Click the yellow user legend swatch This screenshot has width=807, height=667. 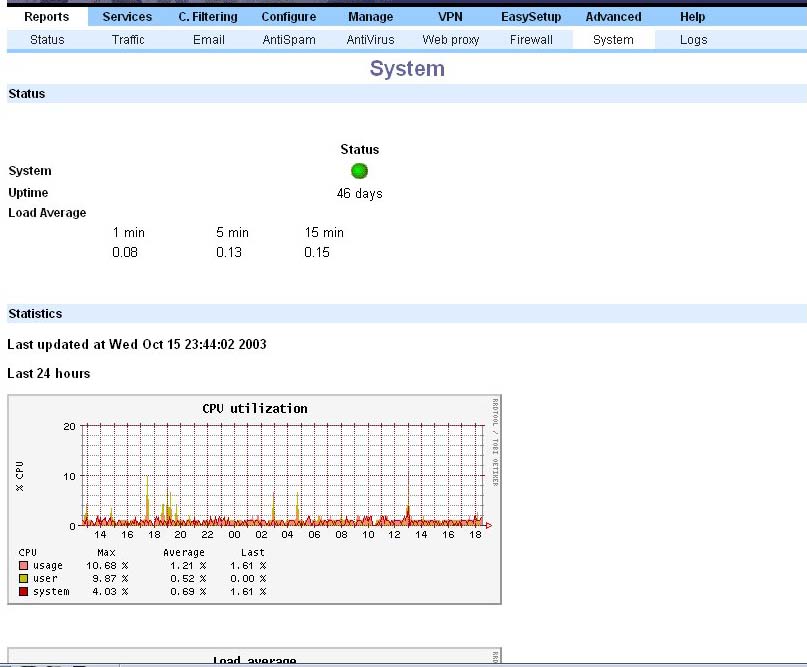click(23, 578)
